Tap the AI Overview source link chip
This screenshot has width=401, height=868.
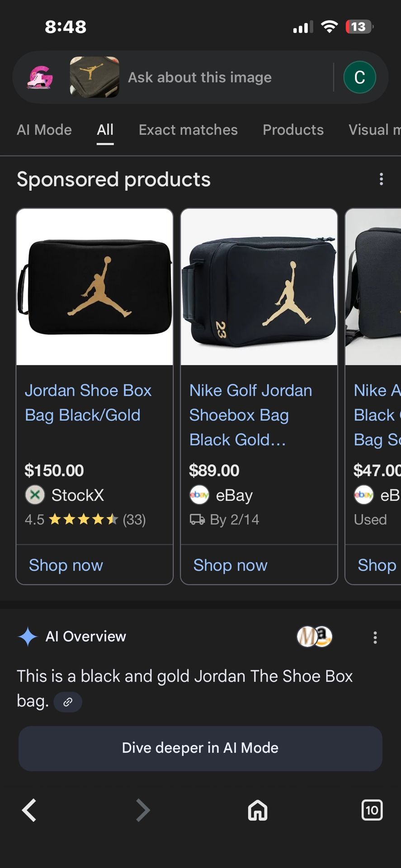coord(68,702)
